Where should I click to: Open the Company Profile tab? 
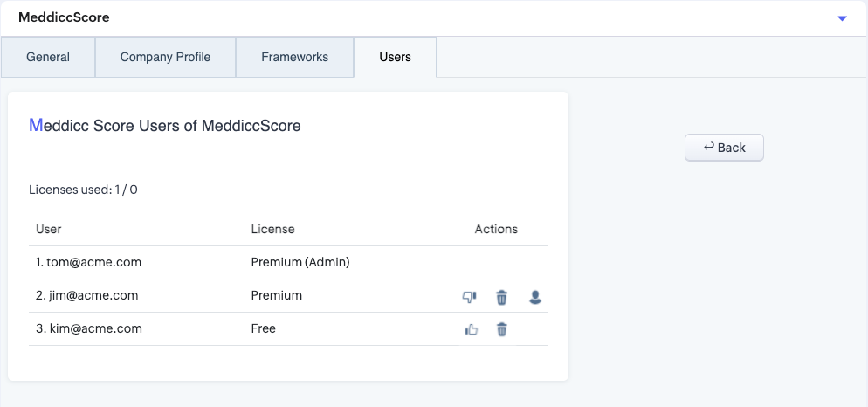pyautogui.click(x=165, y=58)
